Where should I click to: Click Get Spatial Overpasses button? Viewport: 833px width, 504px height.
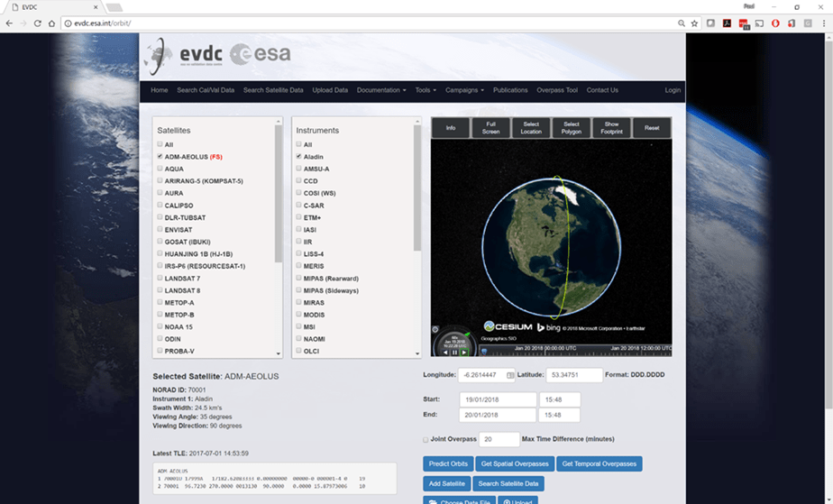(x=515, y=463)
